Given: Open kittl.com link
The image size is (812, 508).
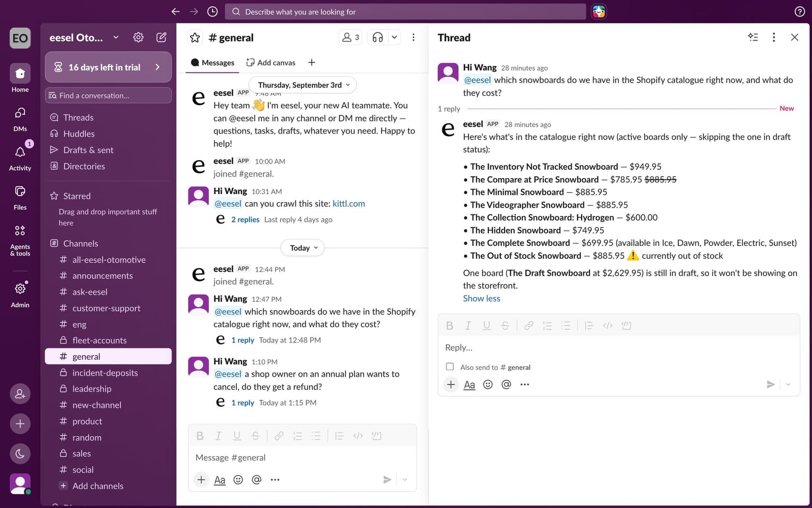Looking at the screenshot, I should [x=348, y=204].
